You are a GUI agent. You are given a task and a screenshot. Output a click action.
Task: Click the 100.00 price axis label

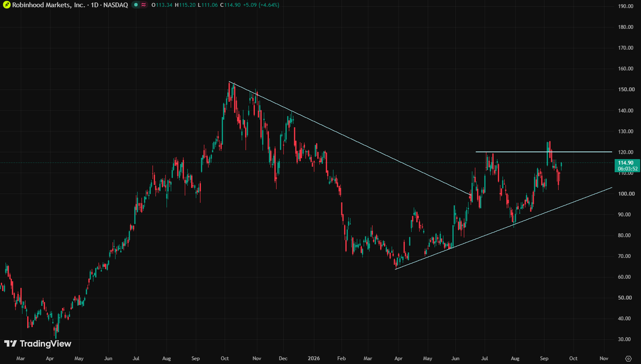[x=626, y=194]
